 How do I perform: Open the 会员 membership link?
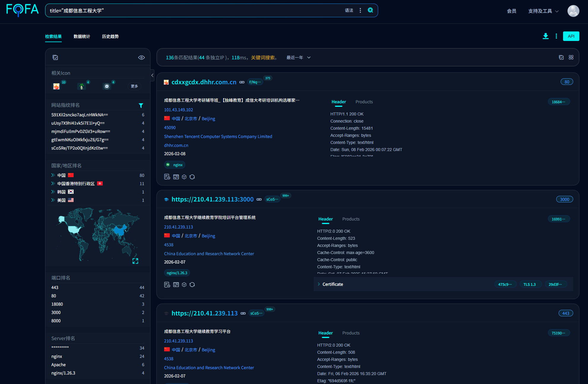[x=512, y=11]
